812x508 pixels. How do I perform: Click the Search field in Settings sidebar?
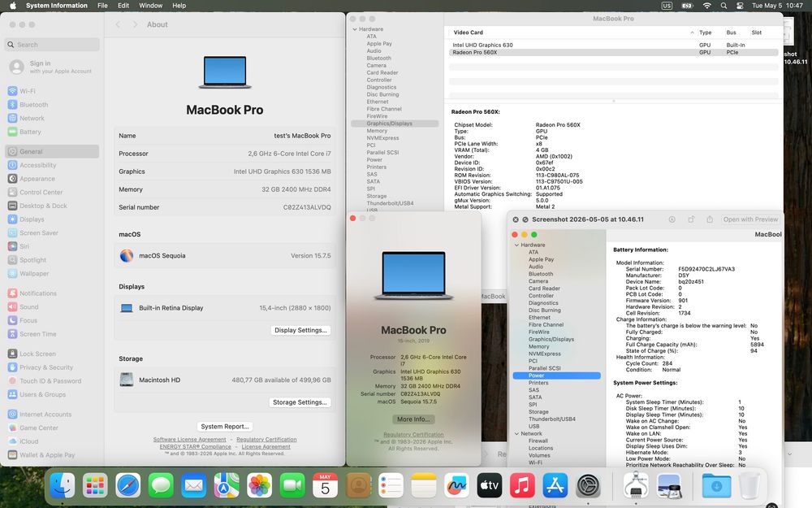pyautogui.click(x=52, y=45)
